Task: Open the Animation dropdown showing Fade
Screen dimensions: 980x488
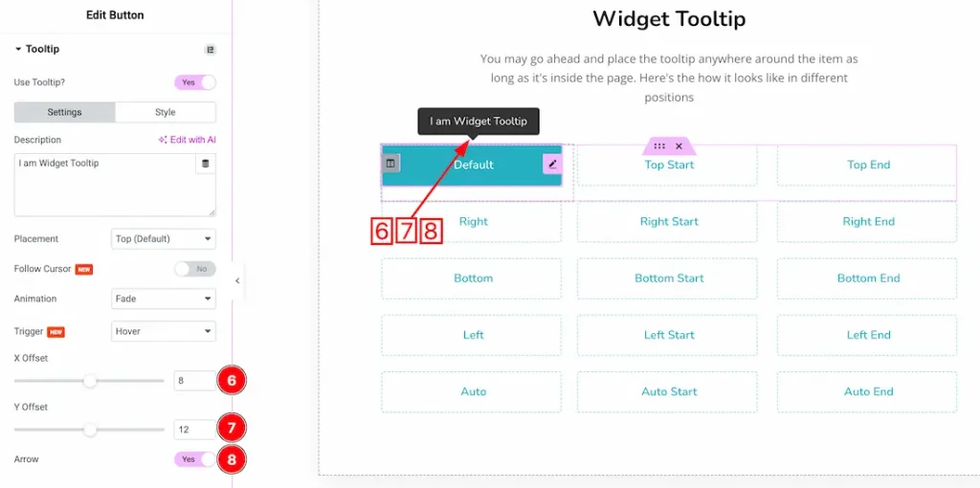Action: (x=164, y=299)
